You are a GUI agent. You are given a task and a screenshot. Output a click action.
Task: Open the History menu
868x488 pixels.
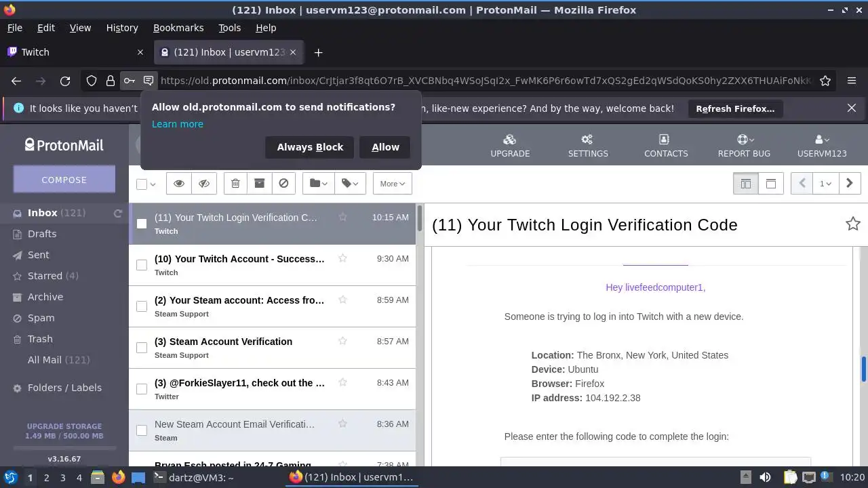tap(122, 28)
